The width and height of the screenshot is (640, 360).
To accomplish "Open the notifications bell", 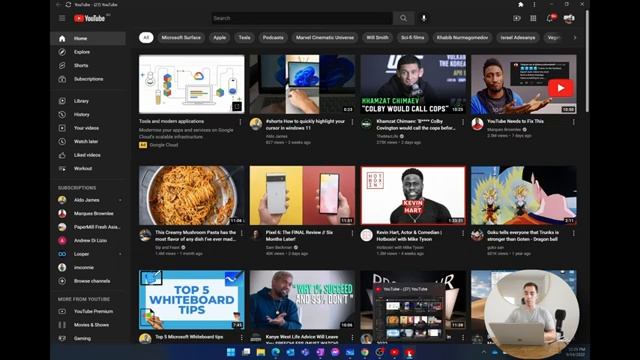I will point(550,18).
